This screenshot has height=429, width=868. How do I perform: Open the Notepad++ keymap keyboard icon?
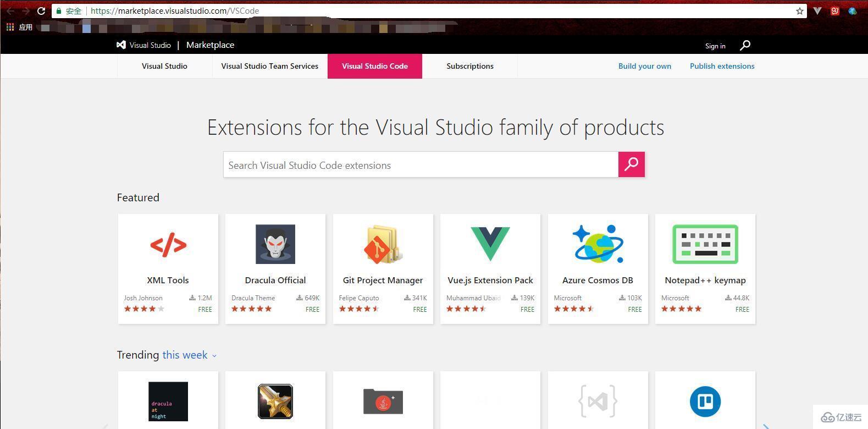(x=705, y=244)
